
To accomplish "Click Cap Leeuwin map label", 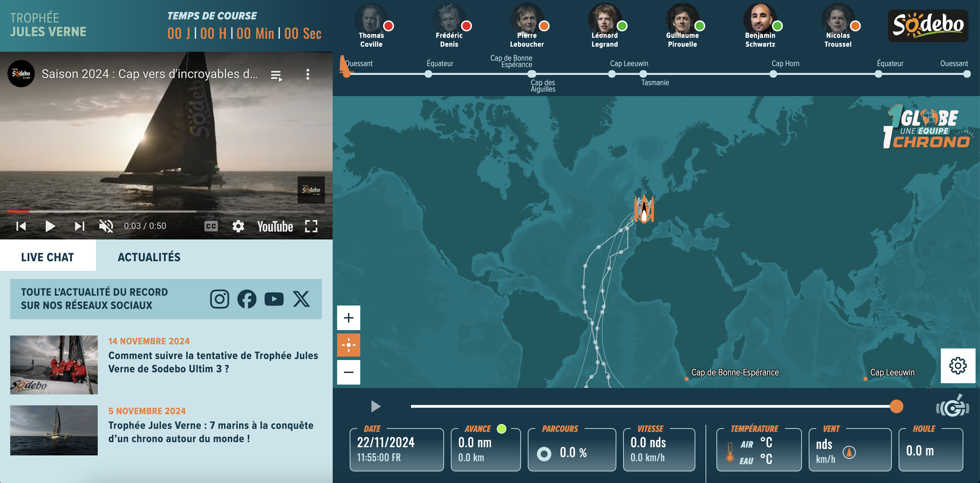I will point(892,373).
